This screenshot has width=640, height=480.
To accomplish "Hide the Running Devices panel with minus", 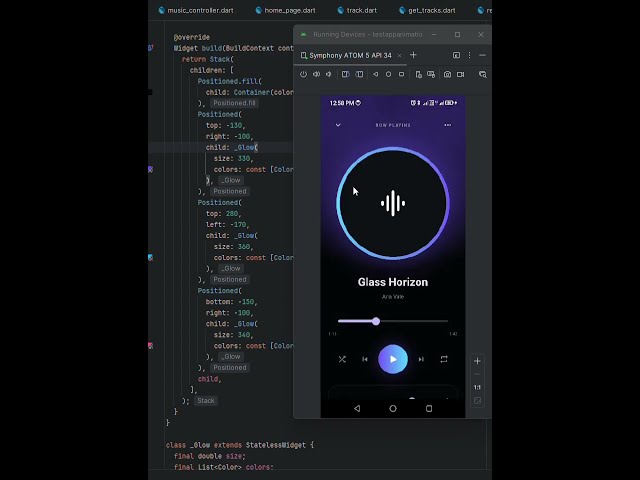I will click(x=482, y=55).
